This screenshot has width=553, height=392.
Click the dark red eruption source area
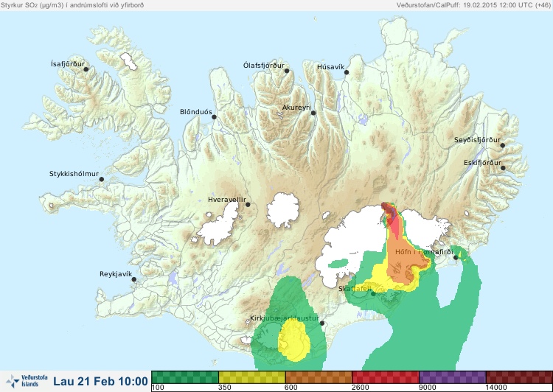coord(389,210)
